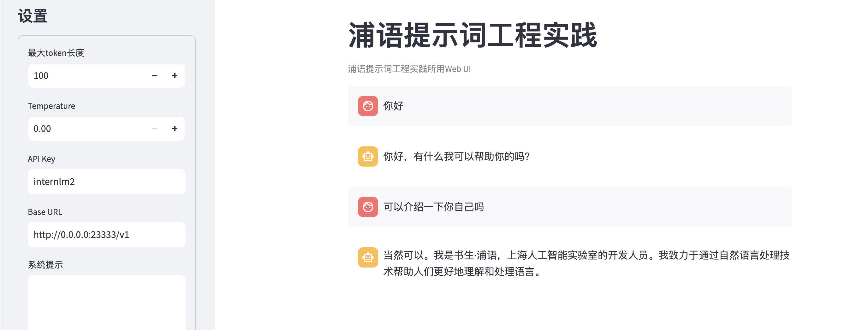Raise Temperature using the plus button
The height and width of the screenshot is (330, 868).
175,129
